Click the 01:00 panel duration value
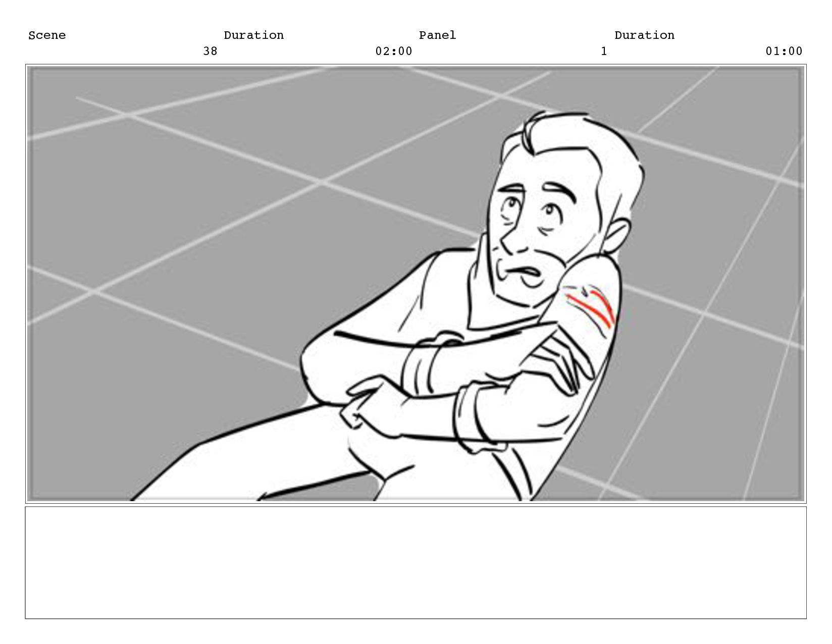The image size is (832, 644). [784, 51]
